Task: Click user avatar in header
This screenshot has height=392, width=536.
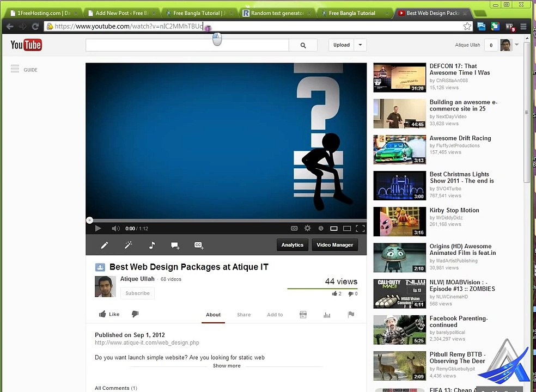Action: click(x=506, y=45)
